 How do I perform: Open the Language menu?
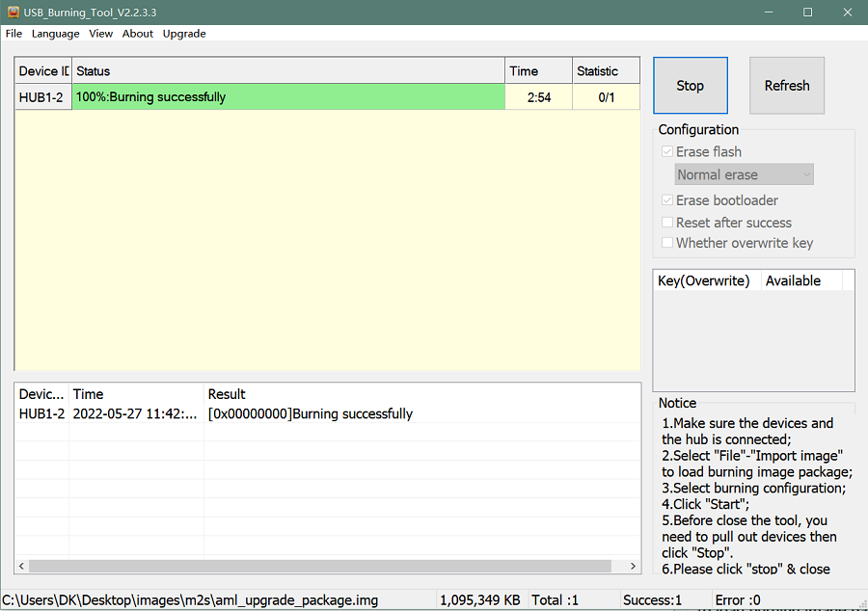(55, 34)
